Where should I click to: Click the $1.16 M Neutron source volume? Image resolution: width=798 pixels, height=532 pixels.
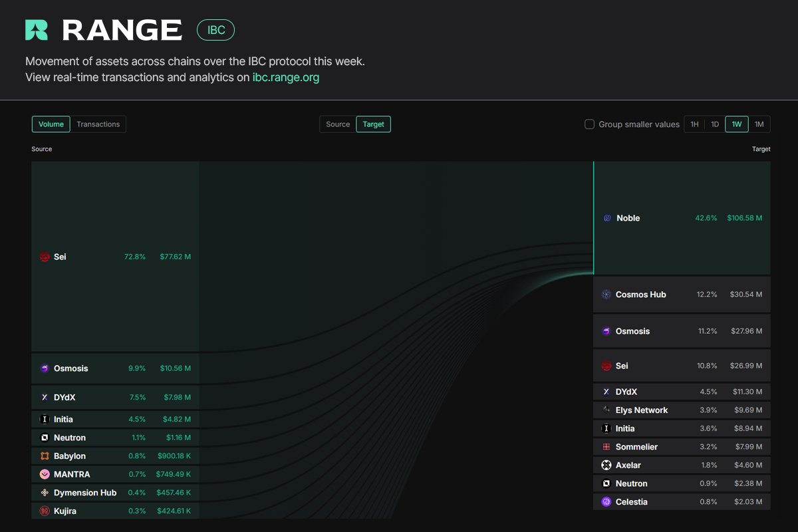click(177, 438)
